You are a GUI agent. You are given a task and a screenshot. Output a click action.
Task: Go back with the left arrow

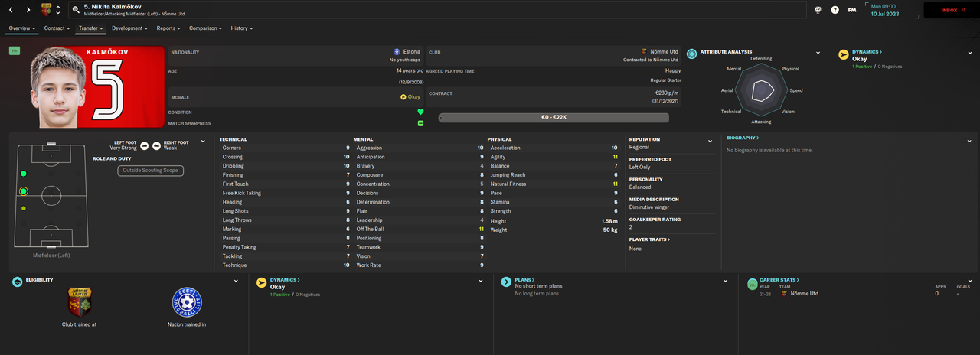[10, 10]
